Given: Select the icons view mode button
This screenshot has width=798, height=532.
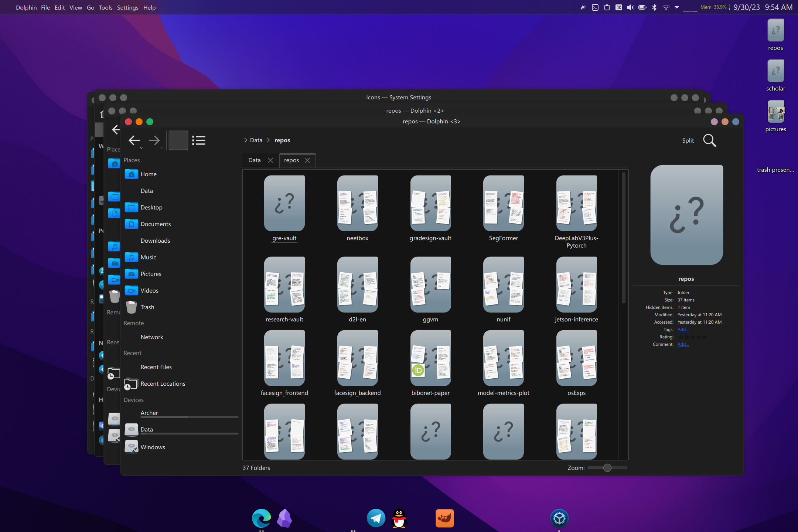Looking at the screenshot, I should click(178, 140).
